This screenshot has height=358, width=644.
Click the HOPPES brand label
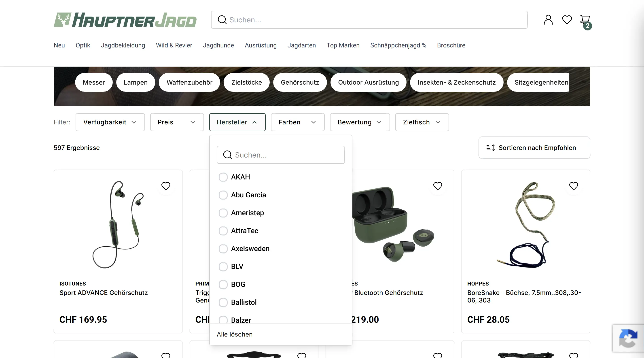478,283
